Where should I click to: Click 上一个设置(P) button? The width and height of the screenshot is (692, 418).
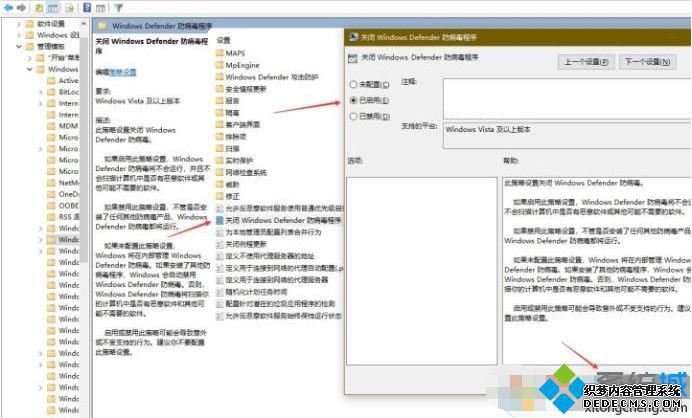pyautogui.click(x=586, y=62)
